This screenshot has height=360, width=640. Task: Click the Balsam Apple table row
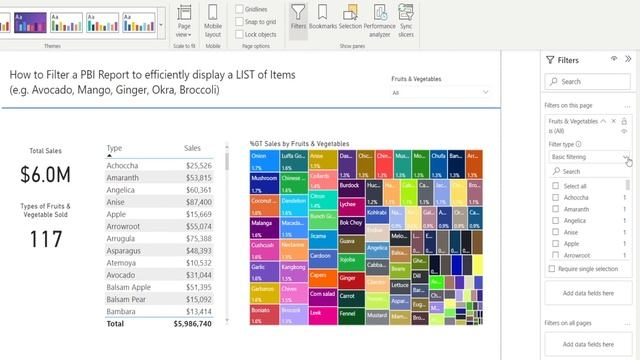159,287
